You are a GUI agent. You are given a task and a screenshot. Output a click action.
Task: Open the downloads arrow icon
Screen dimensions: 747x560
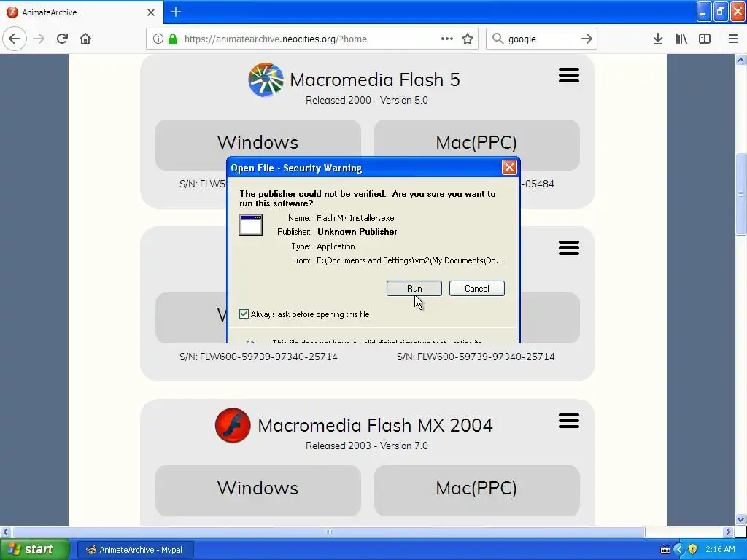pos(658,39)
